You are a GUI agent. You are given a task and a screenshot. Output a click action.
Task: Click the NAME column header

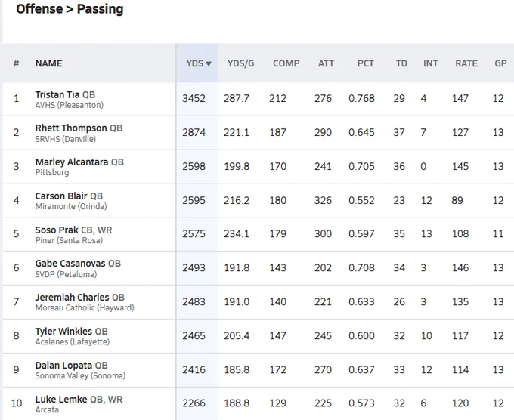click(49, 63)
